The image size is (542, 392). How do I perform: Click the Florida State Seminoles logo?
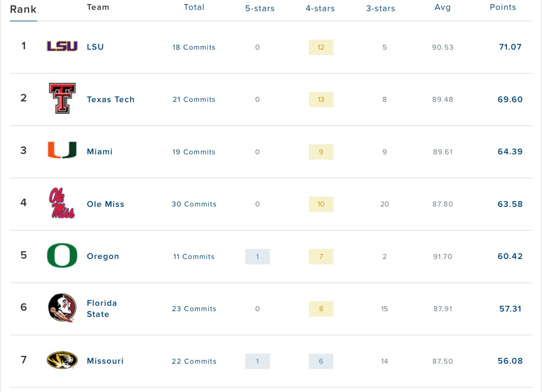62,307
